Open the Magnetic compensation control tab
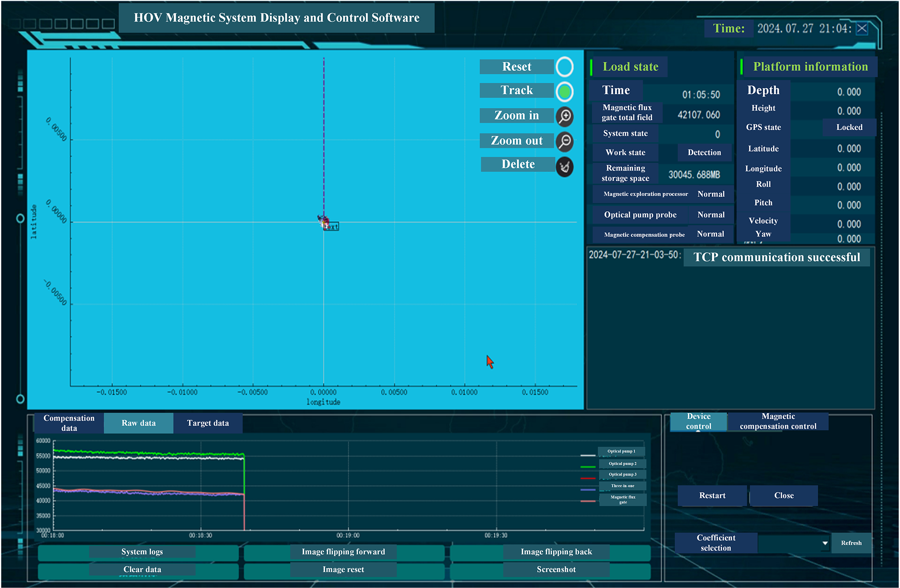Image resolution: width=900 pixels, height=588 pixels. click(x=778, y=421)
